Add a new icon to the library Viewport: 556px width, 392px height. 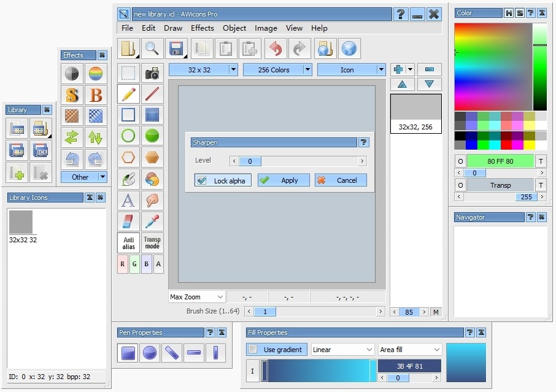[x=17, y=172]
